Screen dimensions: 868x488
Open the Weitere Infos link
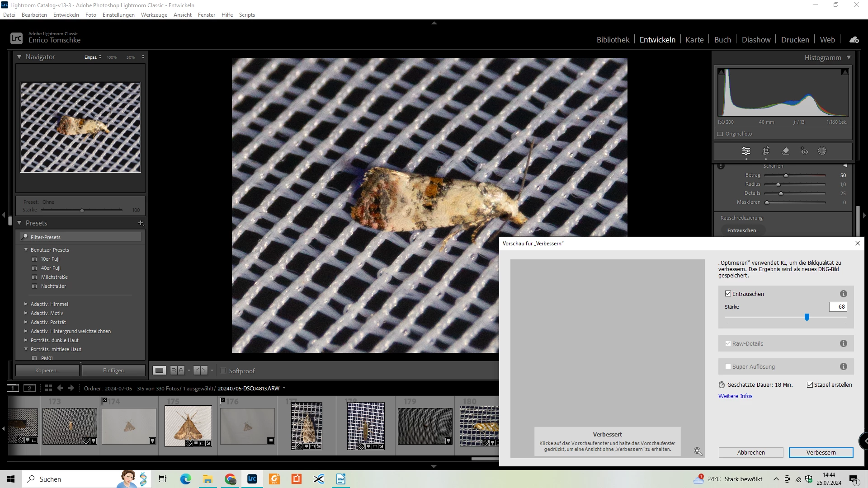735,396
